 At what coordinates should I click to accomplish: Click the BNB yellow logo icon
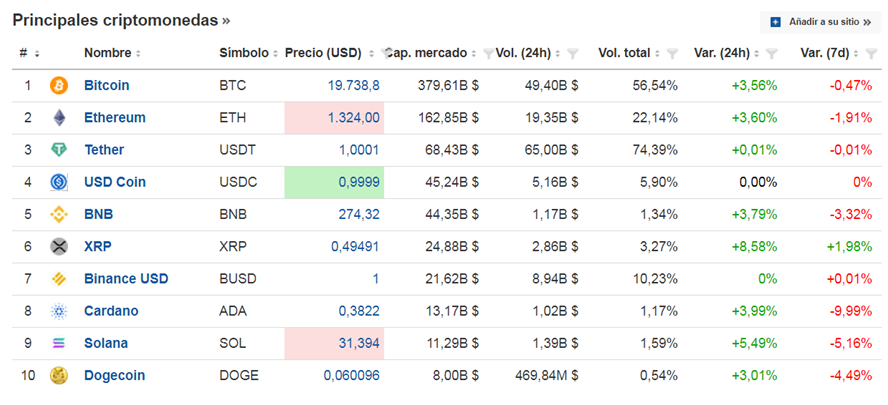[59, 215]
